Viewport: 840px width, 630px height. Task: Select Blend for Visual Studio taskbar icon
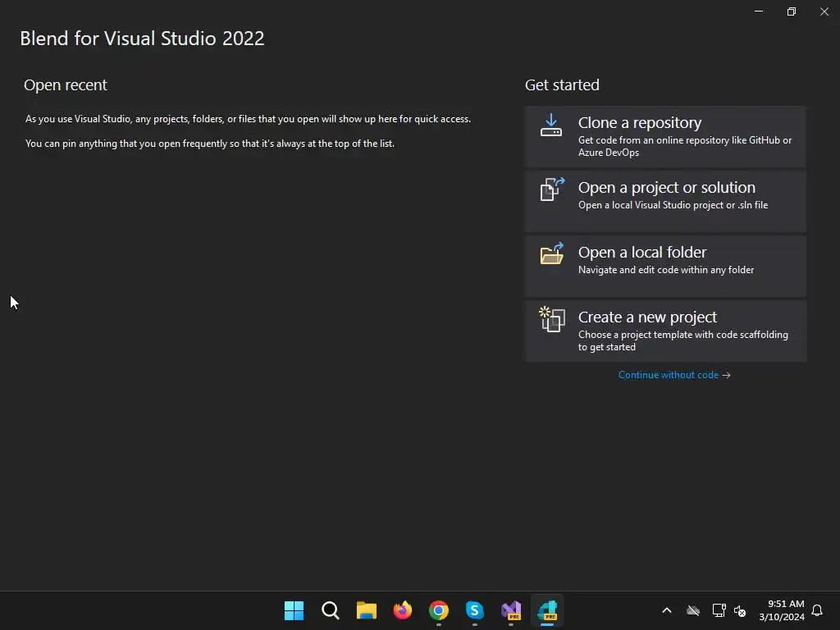547,610
